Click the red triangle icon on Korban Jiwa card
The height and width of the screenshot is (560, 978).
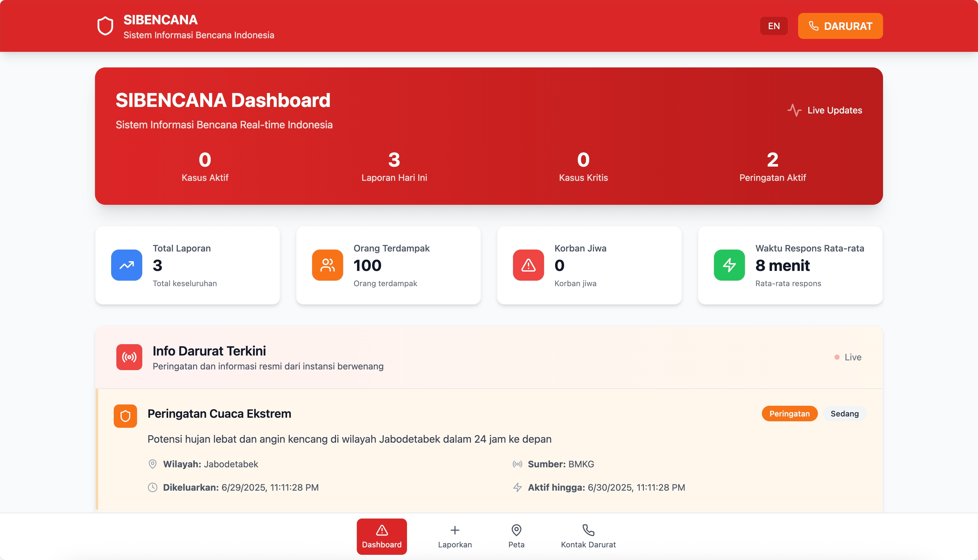[x=528, y=265]
